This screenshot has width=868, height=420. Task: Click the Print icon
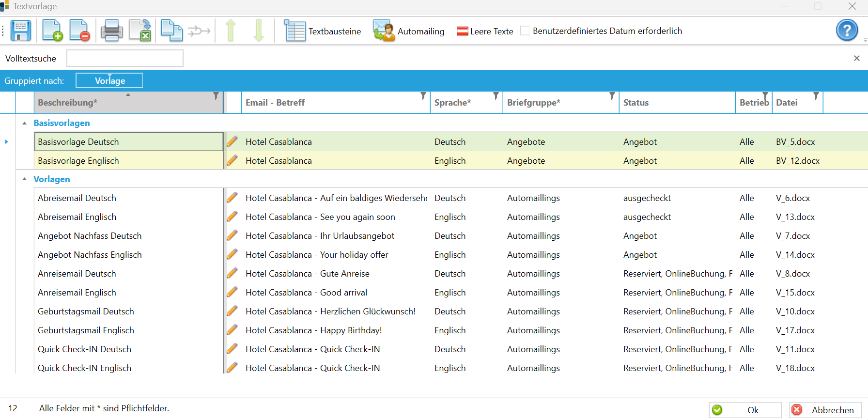pyautogui.click(x=111, y=31)
